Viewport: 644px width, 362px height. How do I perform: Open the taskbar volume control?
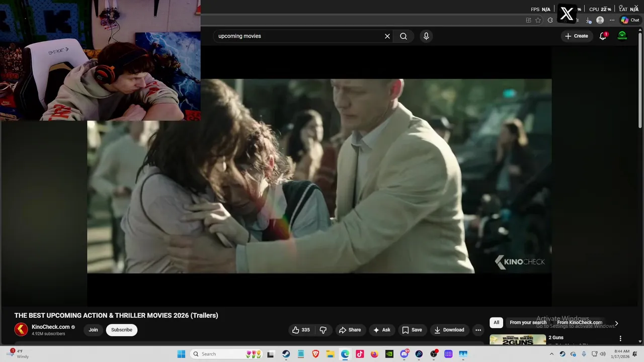[x=603, y=354]
